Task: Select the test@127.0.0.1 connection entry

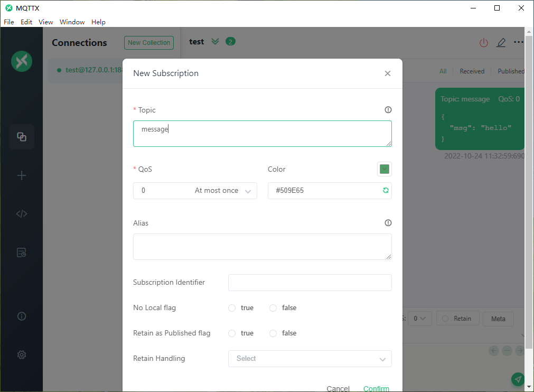Action: click(x=85, y=70)
